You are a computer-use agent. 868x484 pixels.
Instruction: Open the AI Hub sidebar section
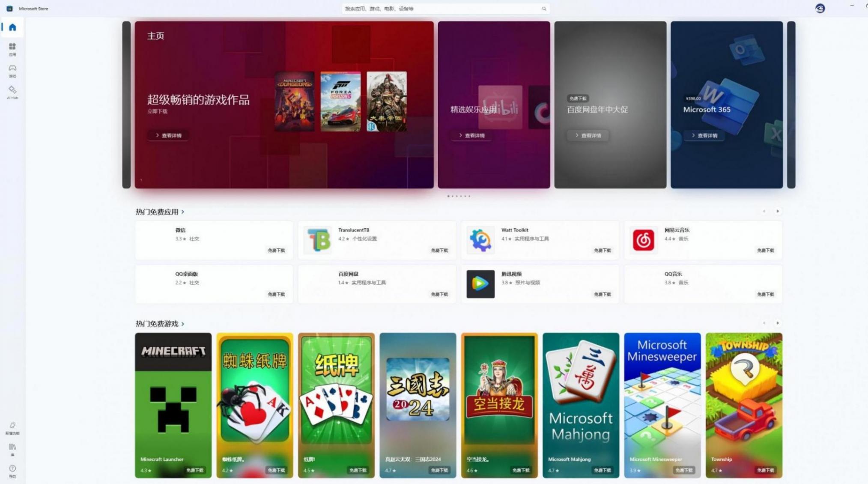pyautogui.click(x=12, y=92)
